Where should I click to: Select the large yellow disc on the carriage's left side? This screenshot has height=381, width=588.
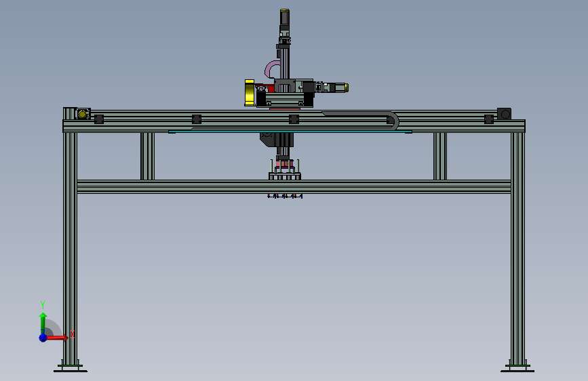click(x=250, y=93)
